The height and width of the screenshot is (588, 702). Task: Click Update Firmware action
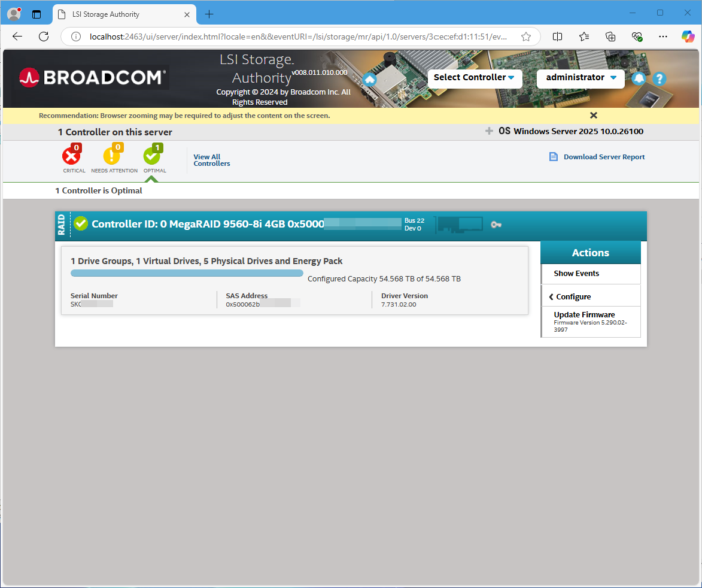pos(591,322)
